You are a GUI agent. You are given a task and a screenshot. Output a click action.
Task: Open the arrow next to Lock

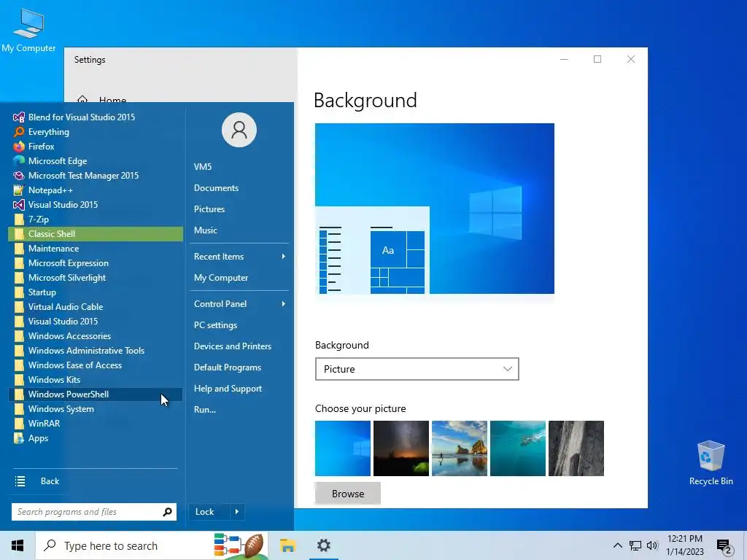coord(237,512)
